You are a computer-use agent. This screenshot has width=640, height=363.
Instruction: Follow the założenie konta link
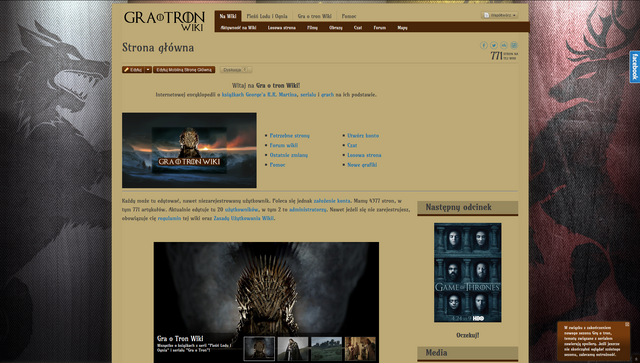click(x=332, y=201)
